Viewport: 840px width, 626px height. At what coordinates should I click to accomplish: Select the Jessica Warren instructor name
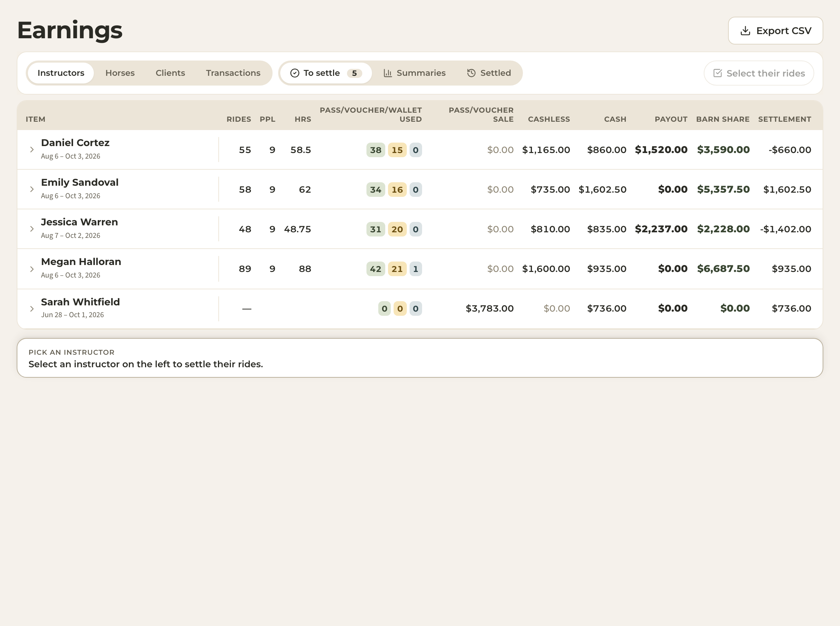[x=80, y=222]
